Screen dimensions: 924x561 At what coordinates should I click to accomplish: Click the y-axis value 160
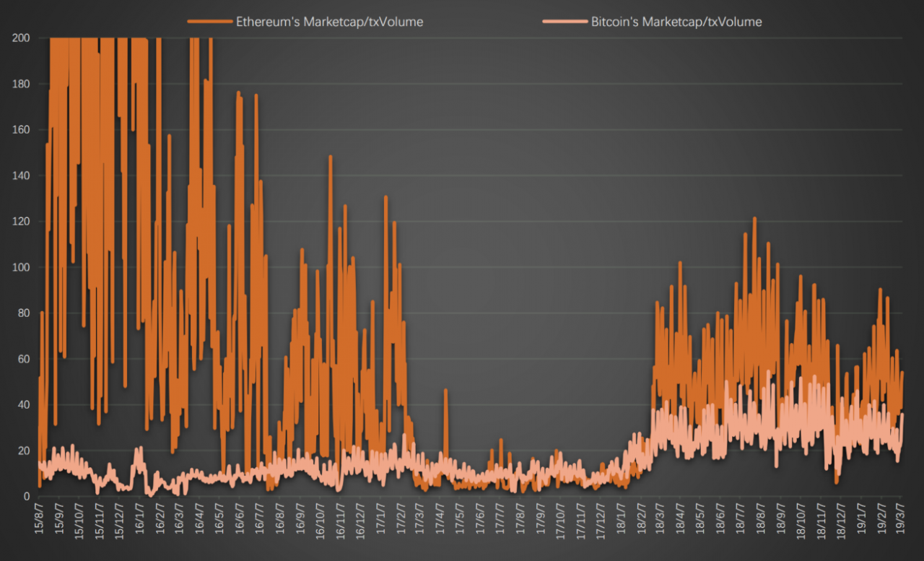click(21, 129)
